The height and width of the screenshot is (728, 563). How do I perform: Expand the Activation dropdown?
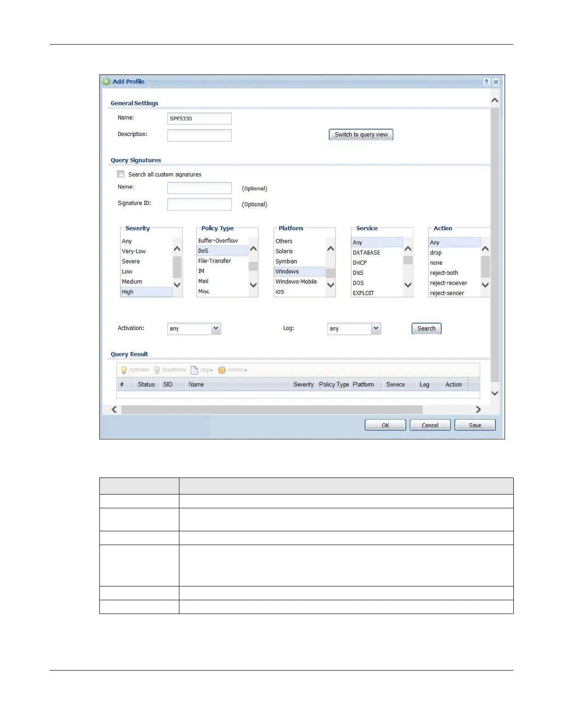[x=216, y=328]
